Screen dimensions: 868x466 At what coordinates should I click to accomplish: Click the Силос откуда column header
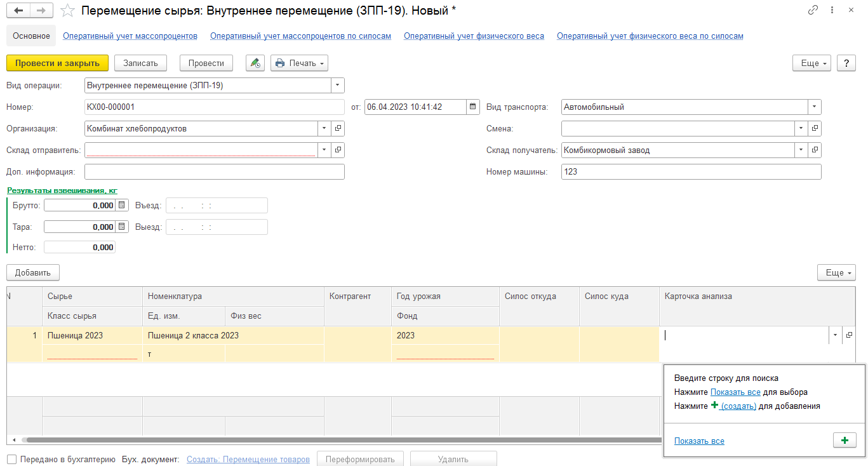pyautogui.click(x=539, y=306)
